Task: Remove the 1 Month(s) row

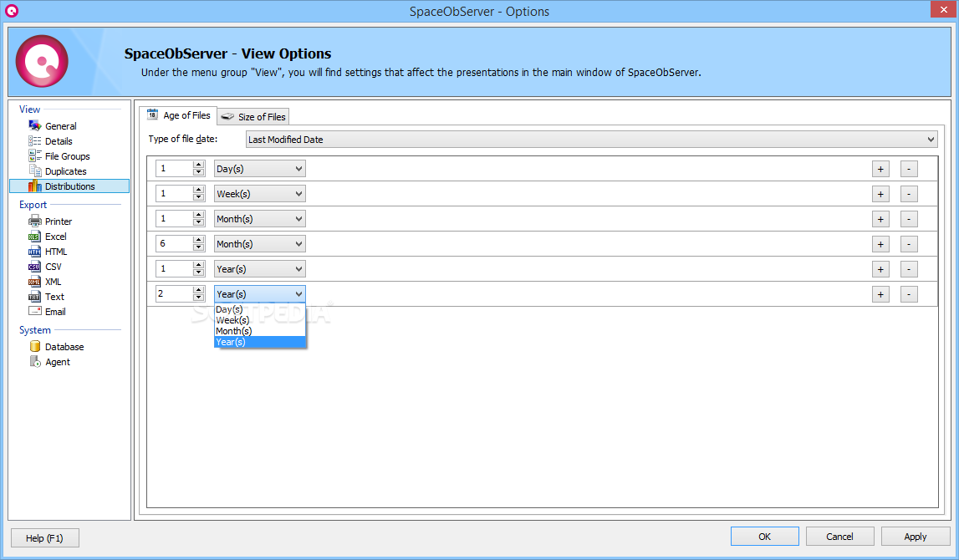Action: coord(909,219)
